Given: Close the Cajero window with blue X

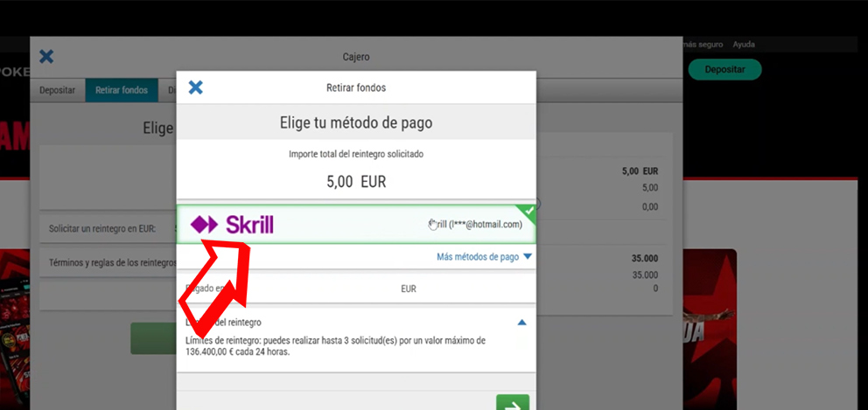Looking at the screenshot, I should coord(46,56).
